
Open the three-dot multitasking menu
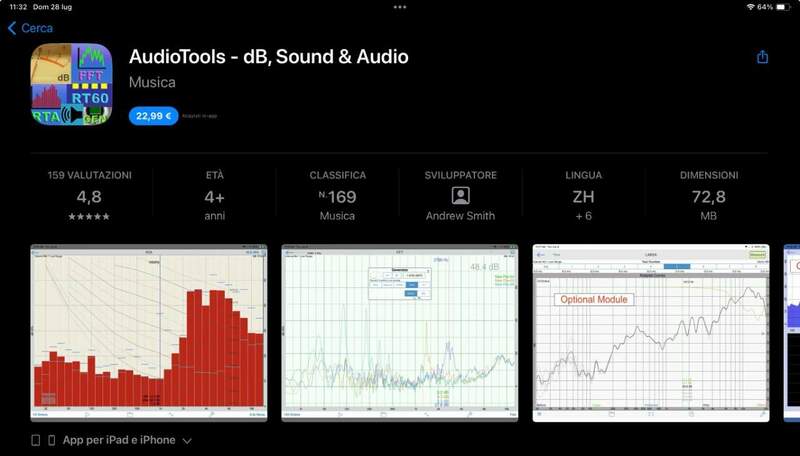coord(400,7)
